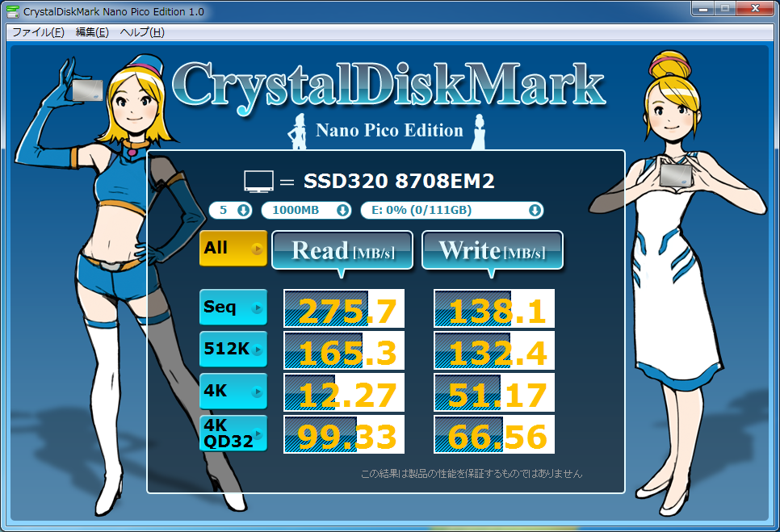Select the 4K QD32 write result 66.56
This screenshot has height=532, width=780.
[x=494, y=434]
